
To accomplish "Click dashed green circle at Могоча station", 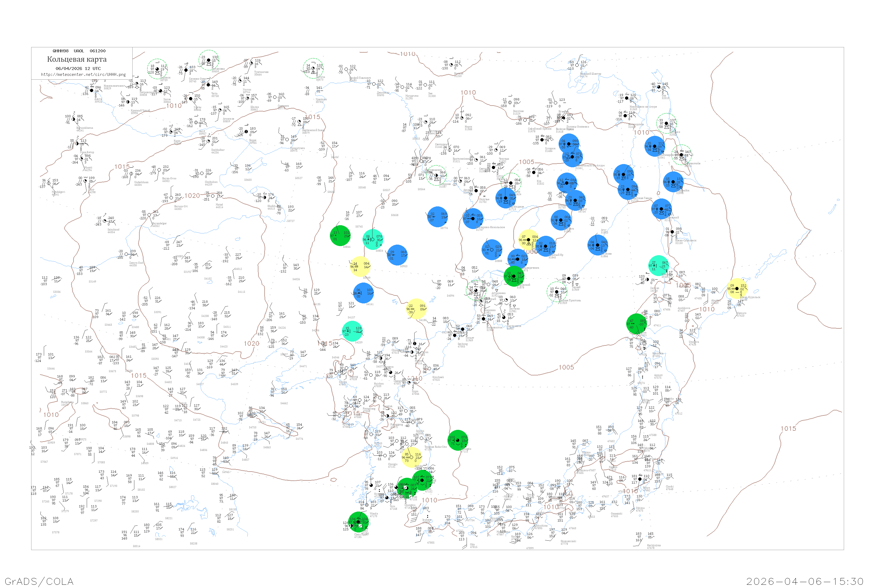I will tap(313, 68).
